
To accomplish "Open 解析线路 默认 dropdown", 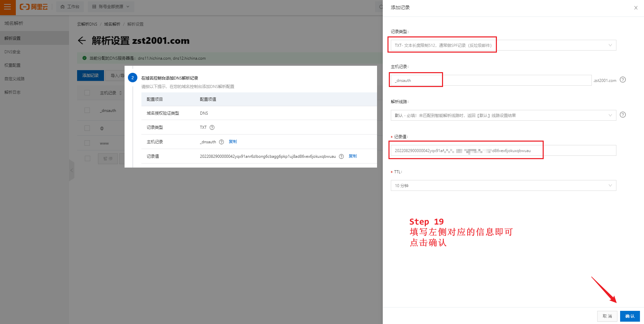I will click(x=503, y=115).
